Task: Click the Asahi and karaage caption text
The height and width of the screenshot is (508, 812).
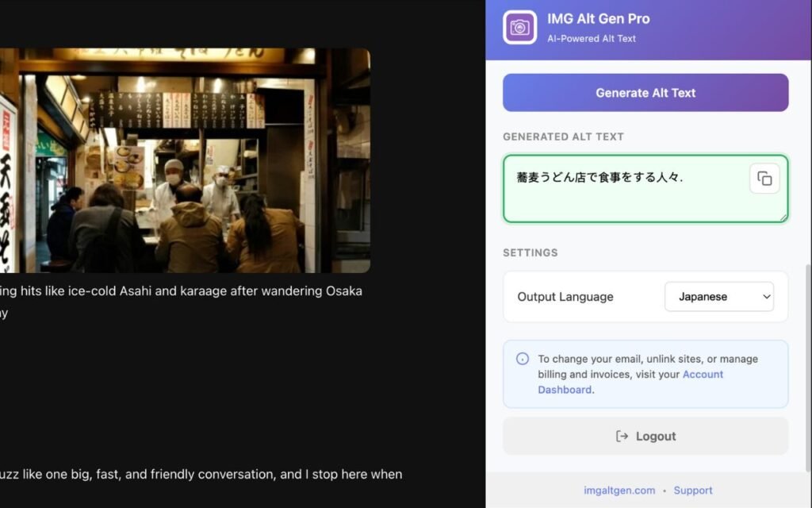Action: [181, 291]
